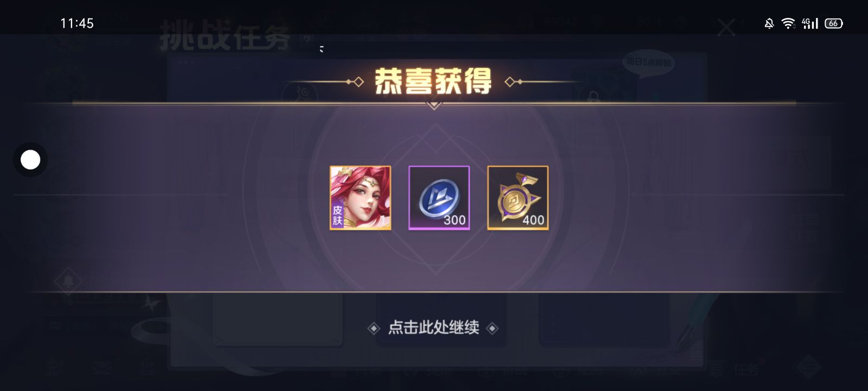868x391 pixels.
Task: Tap 点击此处继续 to continue
Action: (433, 327)
